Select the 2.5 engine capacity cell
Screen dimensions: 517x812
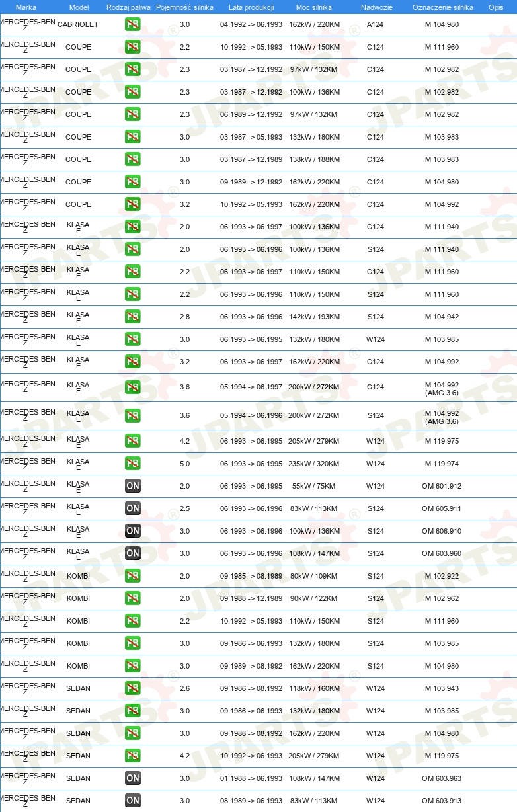point(184,508)
